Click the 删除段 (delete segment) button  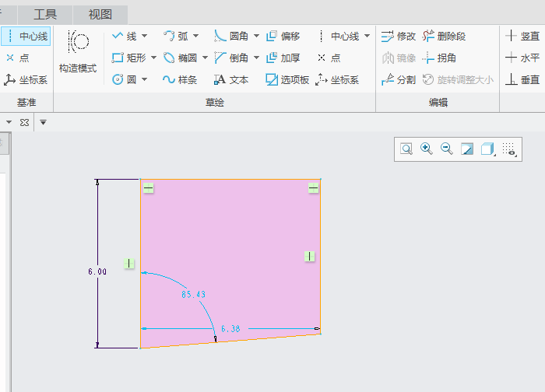[444, 36]
